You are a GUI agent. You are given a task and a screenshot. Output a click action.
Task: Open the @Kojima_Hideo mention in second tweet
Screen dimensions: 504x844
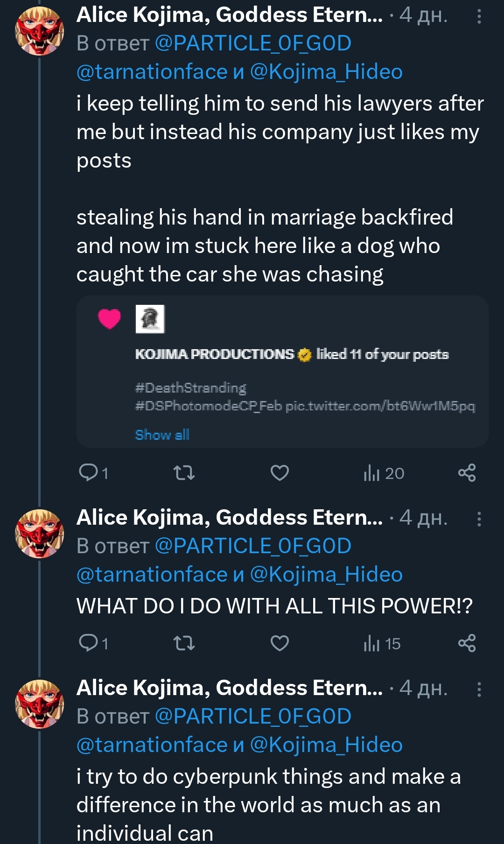(326, 574)
